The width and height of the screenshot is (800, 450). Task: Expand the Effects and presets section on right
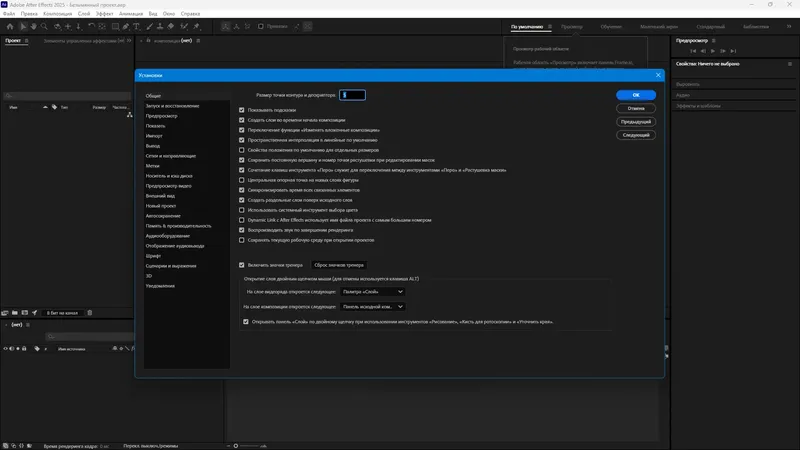tap(698, 106)
